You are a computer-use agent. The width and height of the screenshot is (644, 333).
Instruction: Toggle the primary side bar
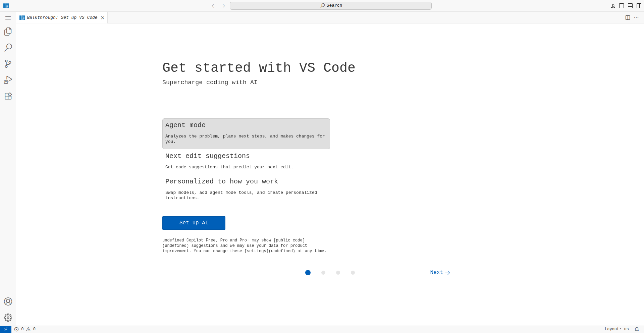tap(622, 6)
